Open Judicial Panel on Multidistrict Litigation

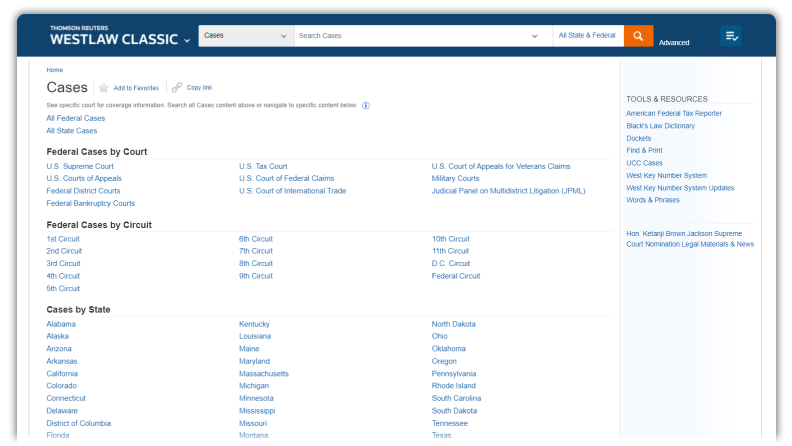[x=509, y=191]
